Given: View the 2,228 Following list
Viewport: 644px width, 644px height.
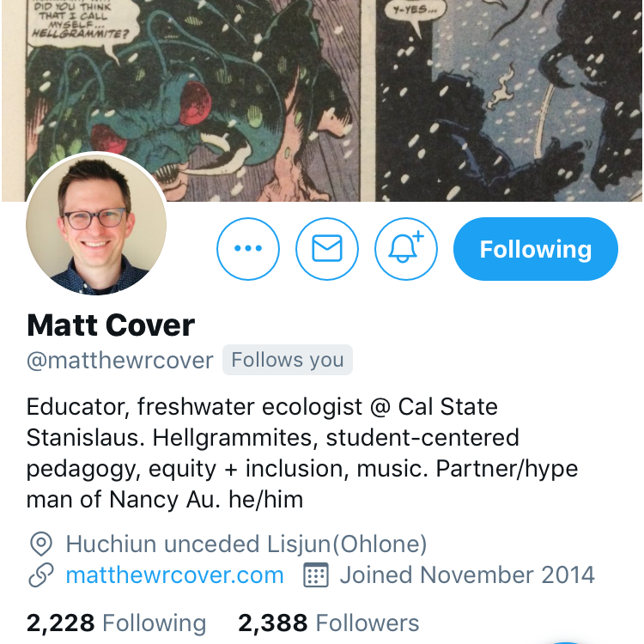Looking at the screenshot, I should [x=116, y=623].
